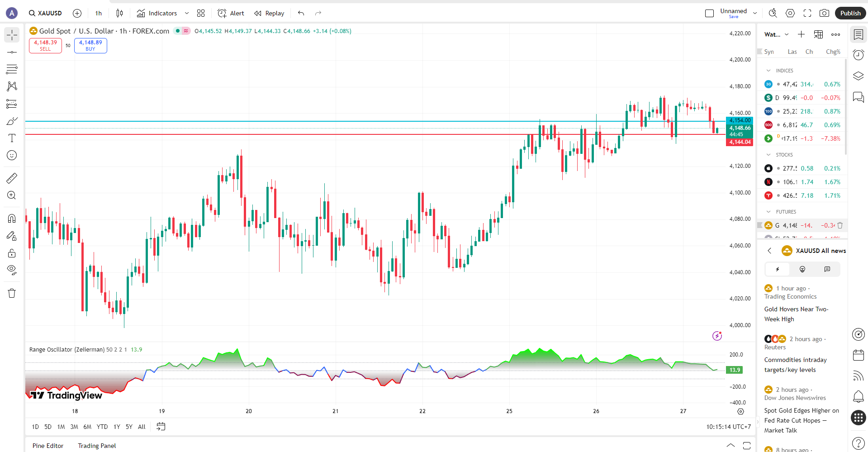This screenshot has height=452, width=868.
Task: Open the economic calendar panel
Action: pyautogui.click(x=859, y=355)
